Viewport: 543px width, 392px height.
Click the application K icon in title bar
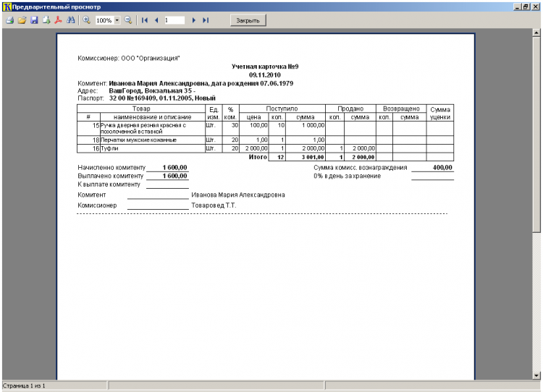[x=7, y=7]
